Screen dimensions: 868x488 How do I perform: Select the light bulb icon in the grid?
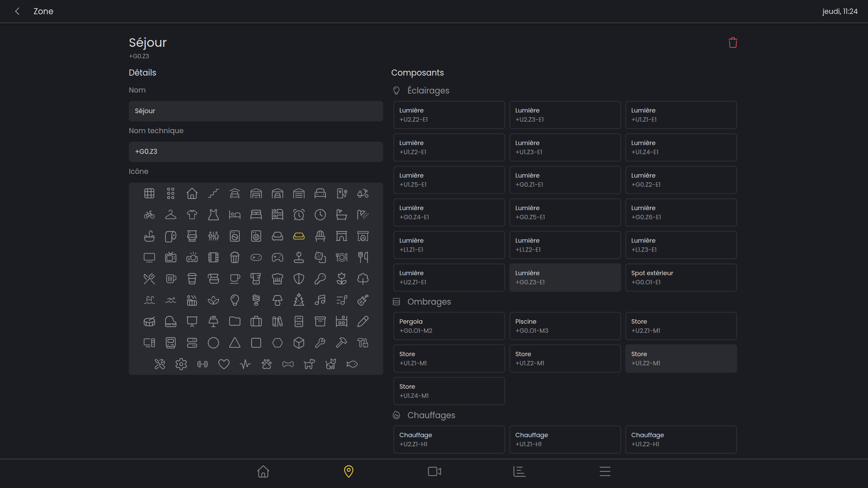pos(235,300)
